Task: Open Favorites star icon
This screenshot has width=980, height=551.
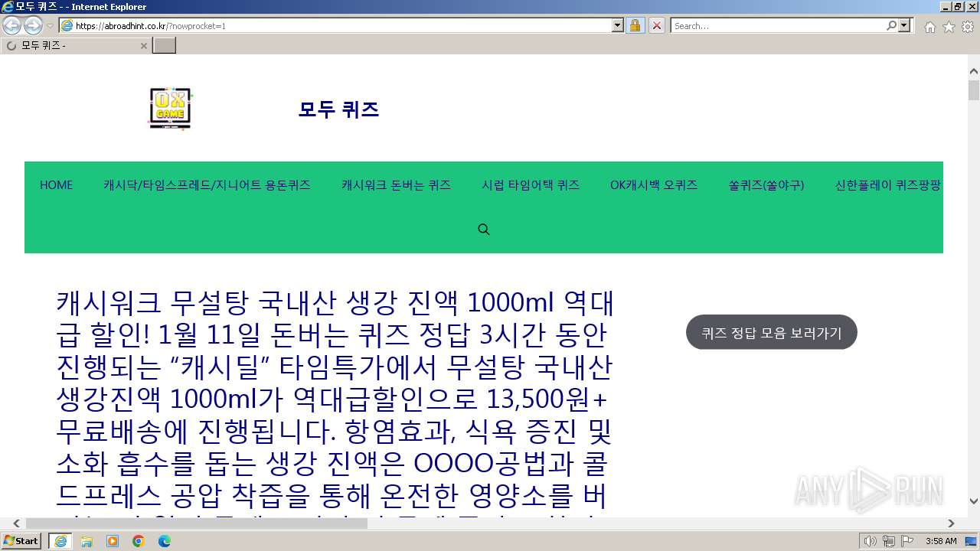Action: coord(949,27)
